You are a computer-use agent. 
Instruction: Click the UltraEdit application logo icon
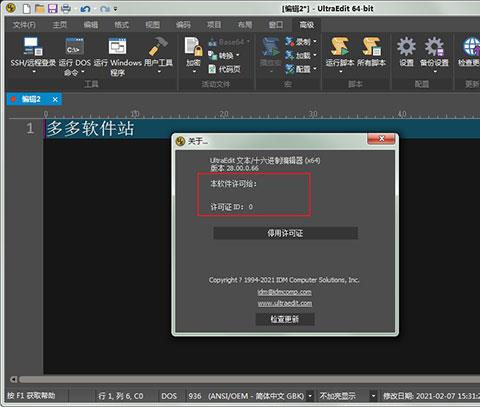tap(11, 8)
